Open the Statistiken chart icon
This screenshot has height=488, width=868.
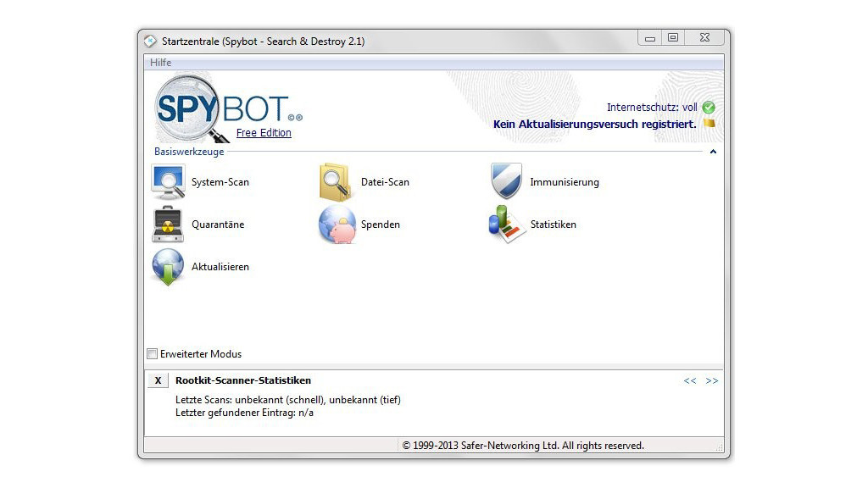(507, 224)
